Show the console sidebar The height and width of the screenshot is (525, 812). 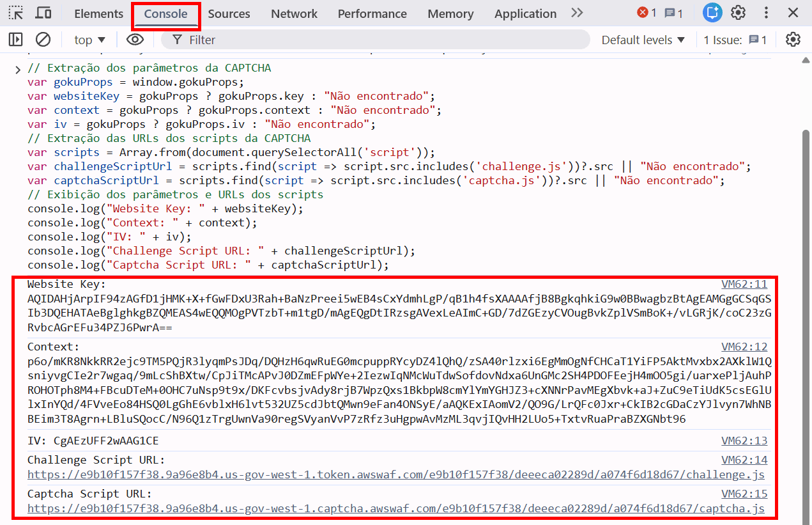[x=16, y=40]
